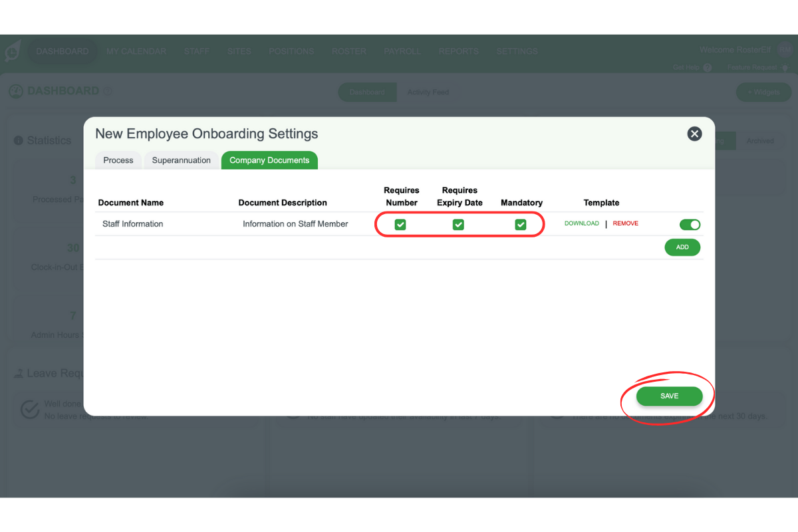Disable the Staff Information document toggle
Image resolution: width=798 pixels, height=532 pixels.
690,225
